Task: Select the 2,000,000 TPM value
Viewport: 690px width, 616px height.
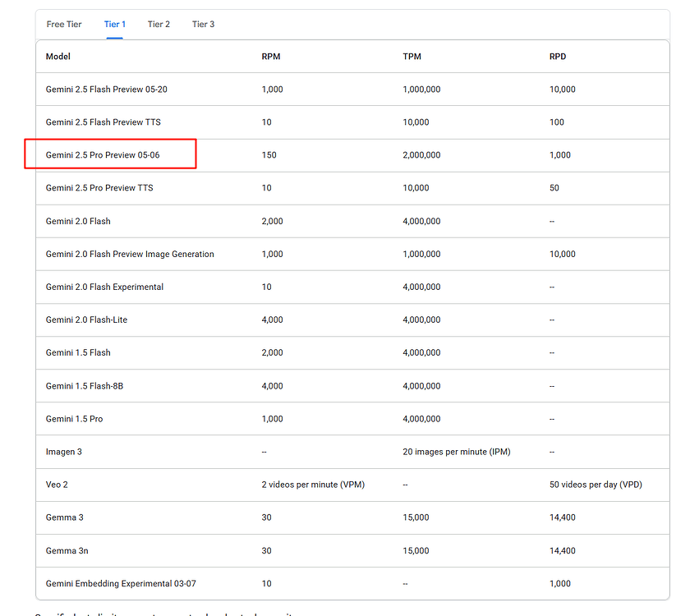Action: coord(421,155)
